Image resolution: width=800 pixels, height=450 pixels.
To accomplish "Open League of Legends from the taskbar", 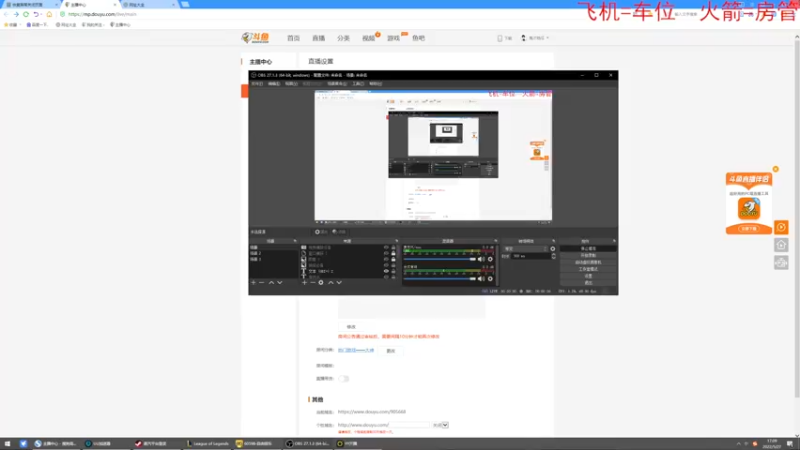I will [x=207, y=444].
